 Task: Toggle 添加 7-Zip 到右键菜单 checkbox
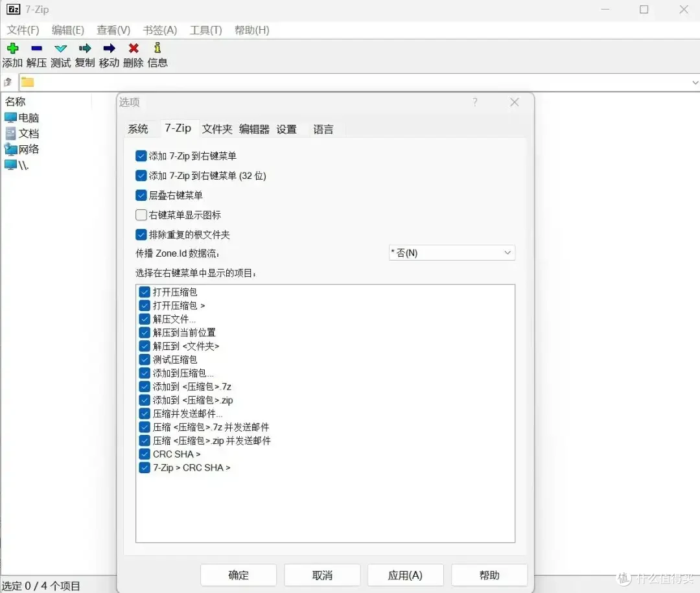pyautogui.click(x=141, y=156)
